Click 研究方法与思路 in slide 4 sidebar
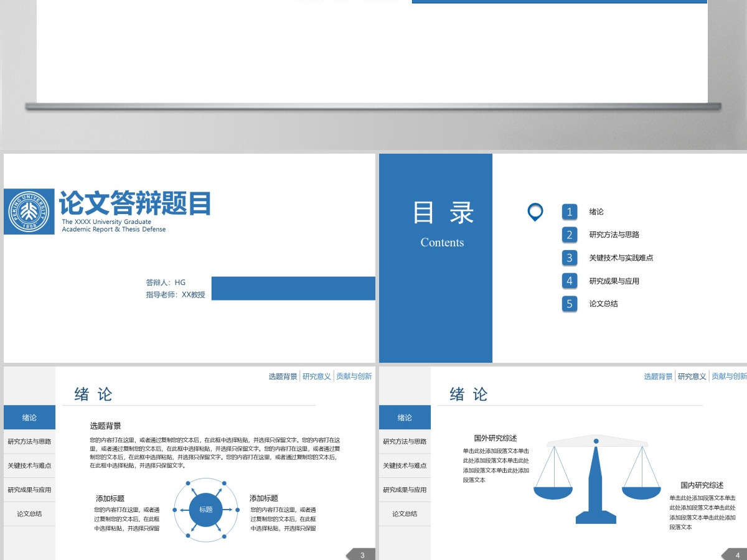The image size is (747, 560). point(405,442)
